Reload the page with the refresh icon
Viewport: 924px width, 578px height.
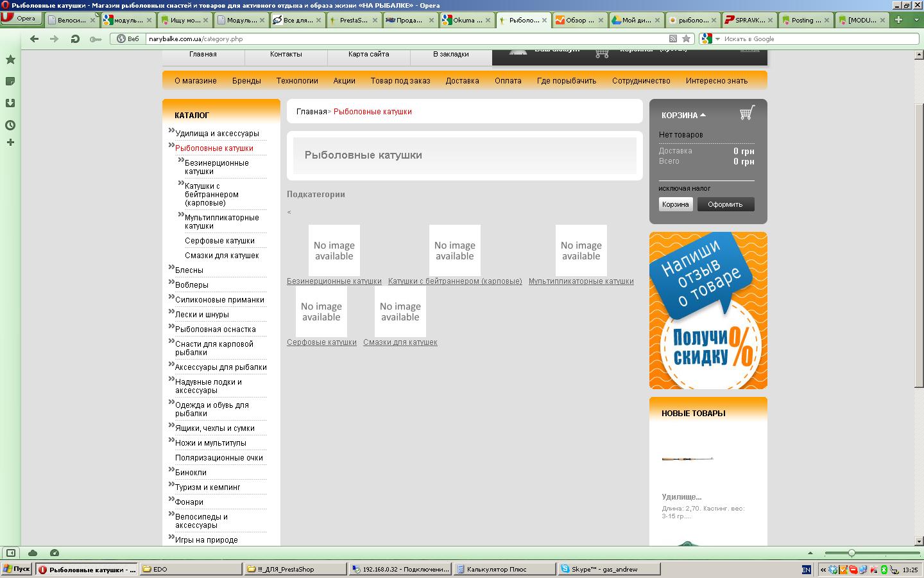[x=75, y=39]
